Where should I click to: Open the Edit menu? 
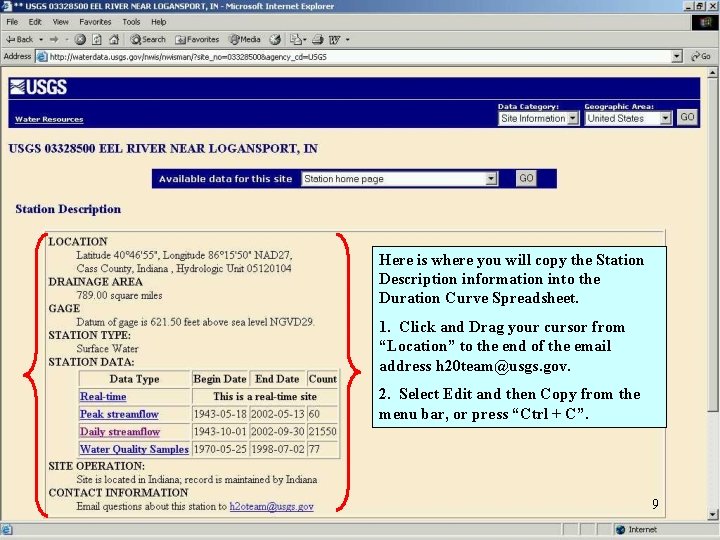click(x=35, y=22)
